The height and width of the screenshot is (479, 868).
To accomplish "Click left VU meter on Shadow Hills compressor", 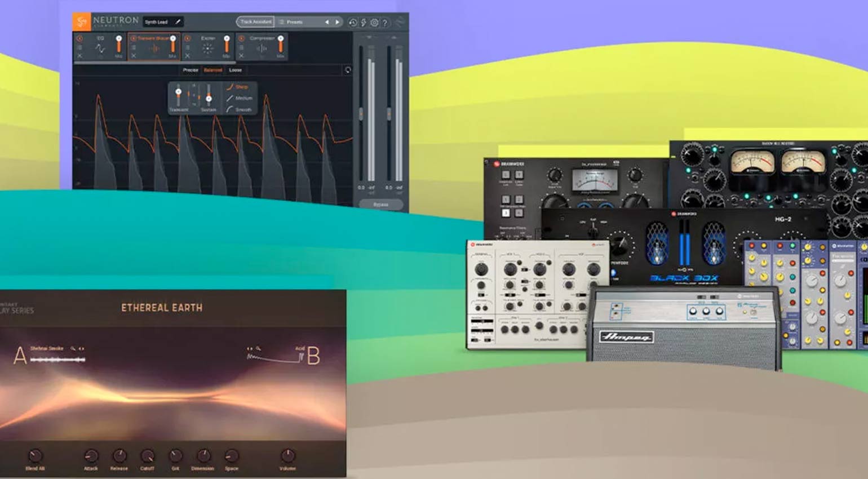I will click(752, 162).
